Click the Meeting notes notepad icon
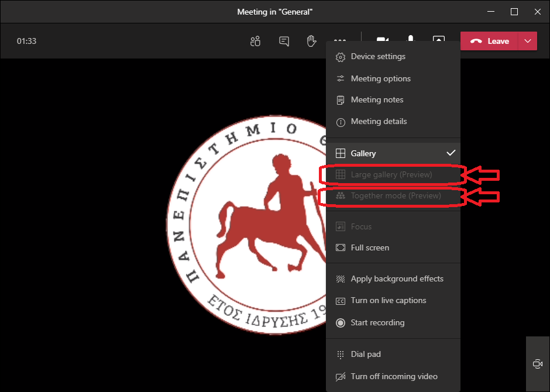 point(341,100)
